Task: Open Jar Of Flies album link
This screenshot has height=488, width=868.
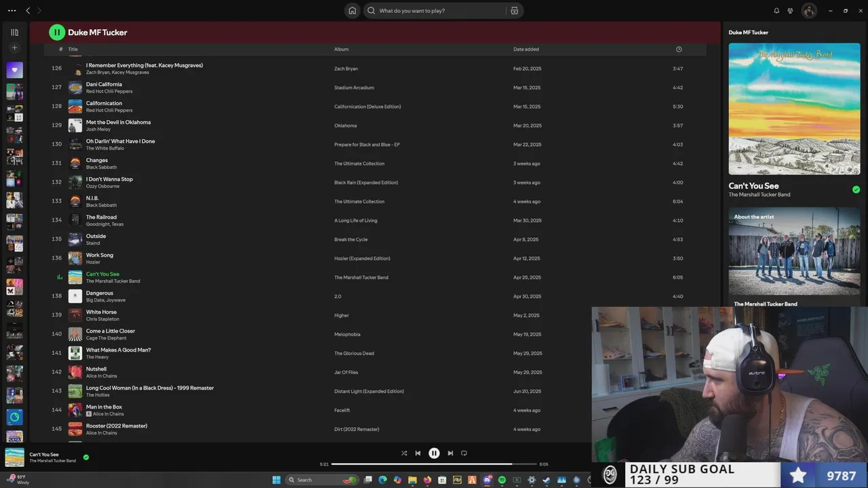Action: click(x=346, y=372)
